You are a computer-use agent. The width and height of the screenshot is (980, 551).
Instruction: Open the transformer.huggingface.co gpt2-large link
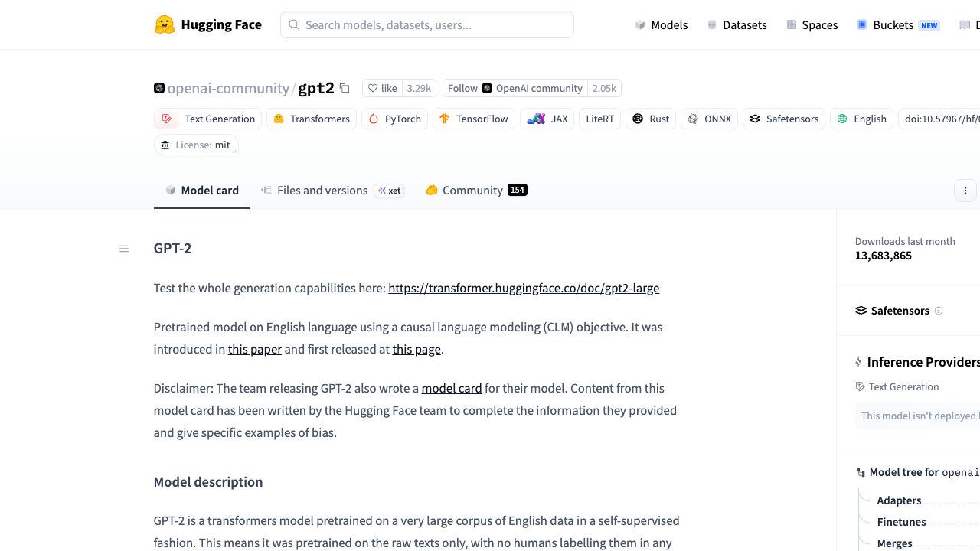pyautogui.click(x=524, y=288)
